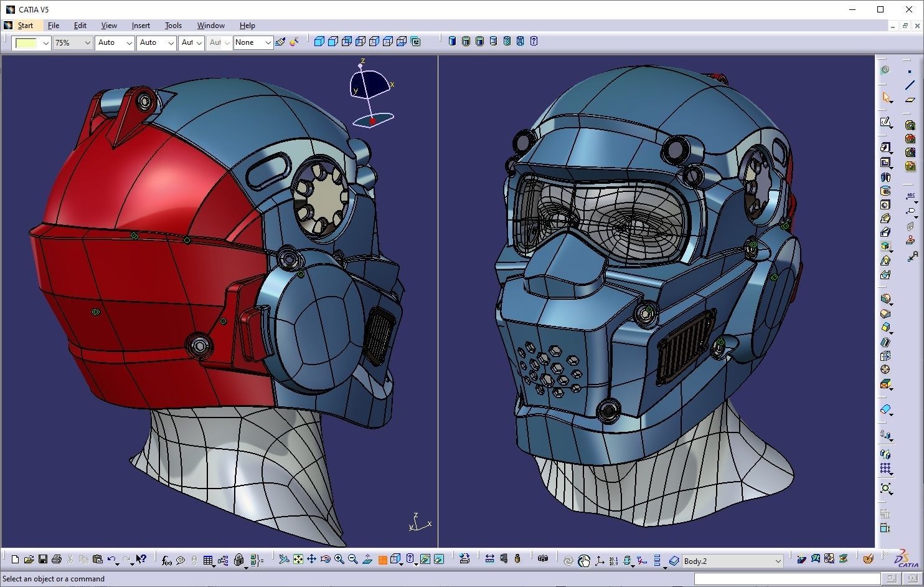Open the Formula f(x) tool
Image resolution: width=924 pixels, height=587 pixels.
(x=166, y=560)
